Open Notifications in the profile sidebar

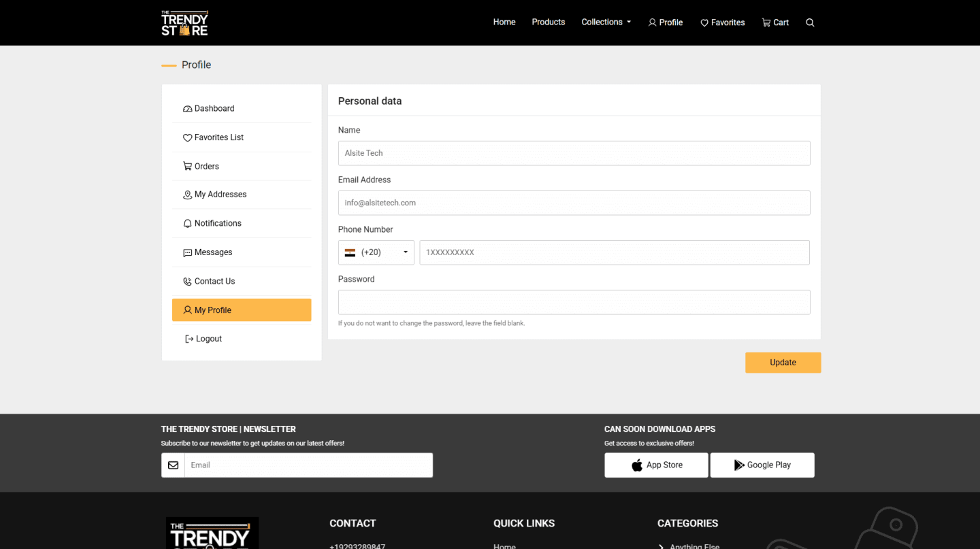tap(217, 223)
